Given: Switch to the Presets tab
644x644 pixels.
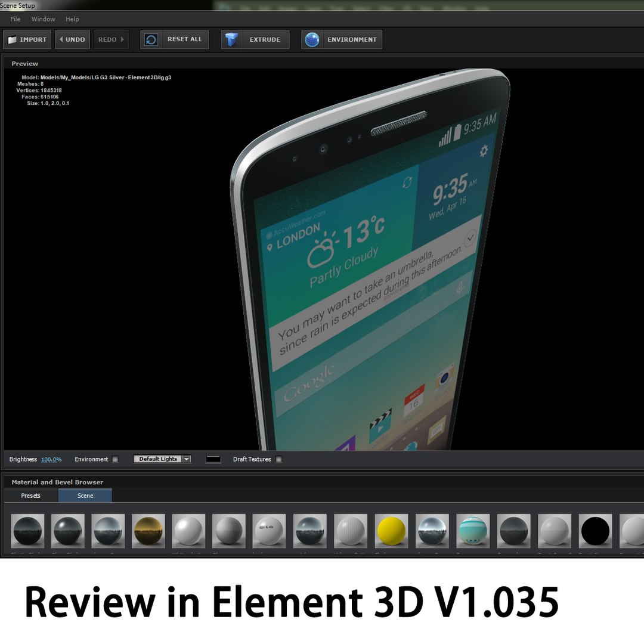Looking at the screenshot, I should (x=31, y=496).
